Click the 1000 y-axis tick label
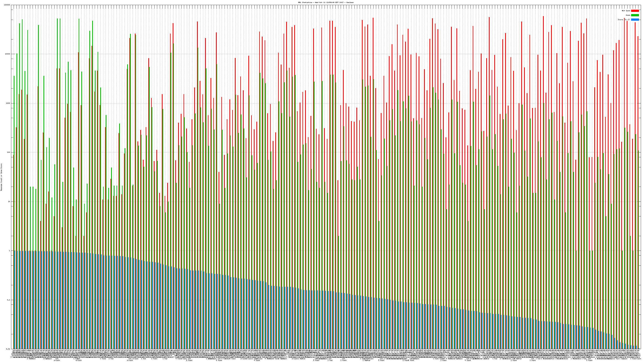 [8, 103]
